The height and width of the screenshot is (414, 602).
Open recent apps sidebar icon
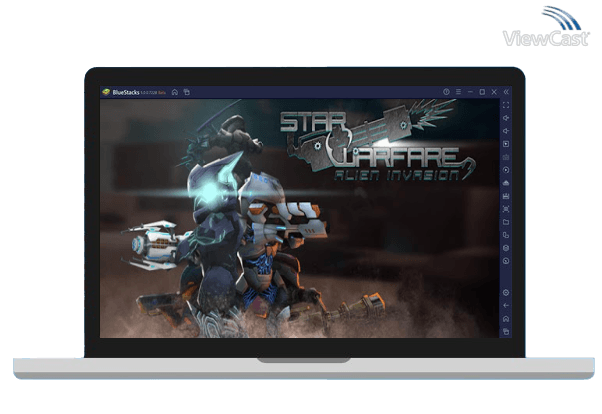pos(506,331)
